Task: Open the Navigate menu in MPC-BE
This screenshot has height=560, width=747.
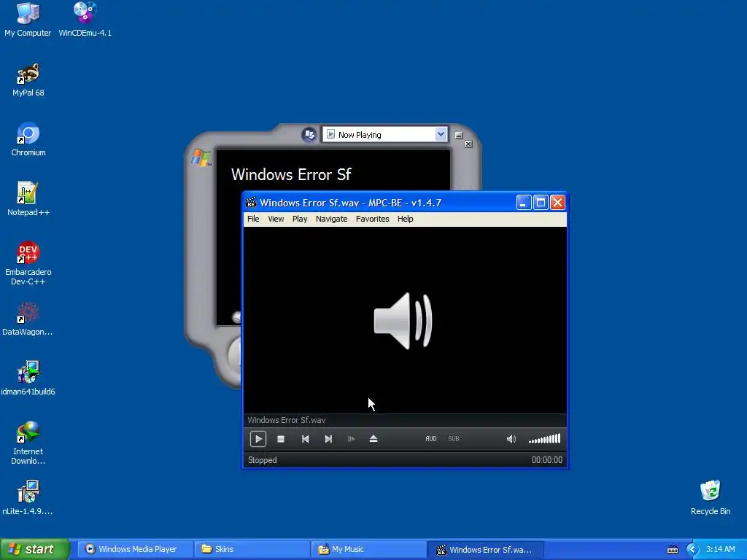Action: (x=332, y=219)
